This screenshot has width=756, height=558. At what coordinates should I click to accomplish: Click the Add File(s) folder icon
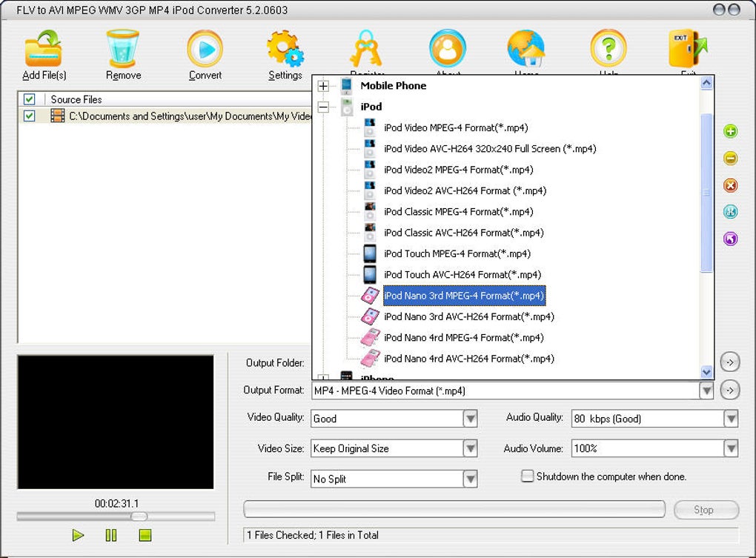coord(44,49)
